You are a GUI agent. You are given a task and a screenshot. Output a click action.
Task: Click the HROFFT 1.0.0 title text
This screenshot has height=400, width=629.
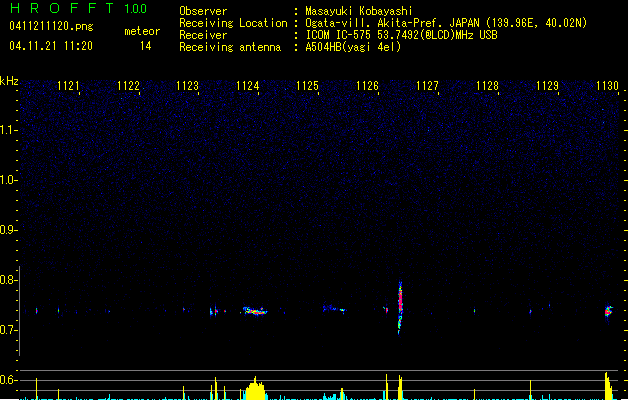point(79,8)
